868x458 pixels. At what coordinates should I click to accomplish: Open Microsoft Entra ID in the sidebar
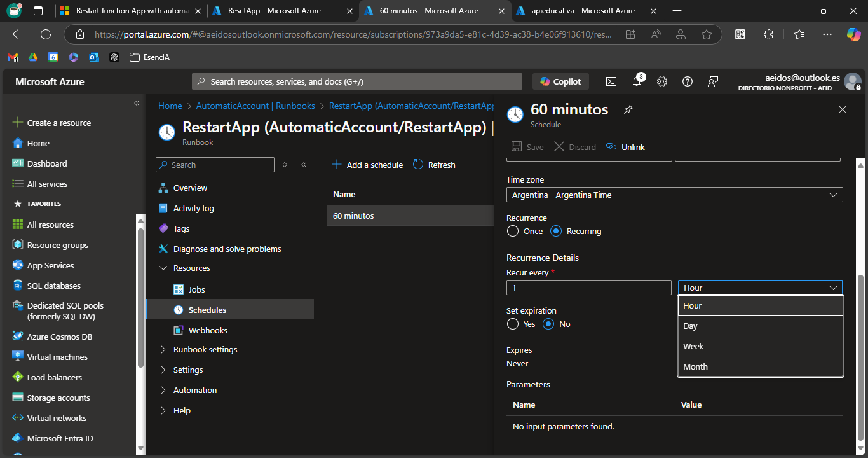60,438
